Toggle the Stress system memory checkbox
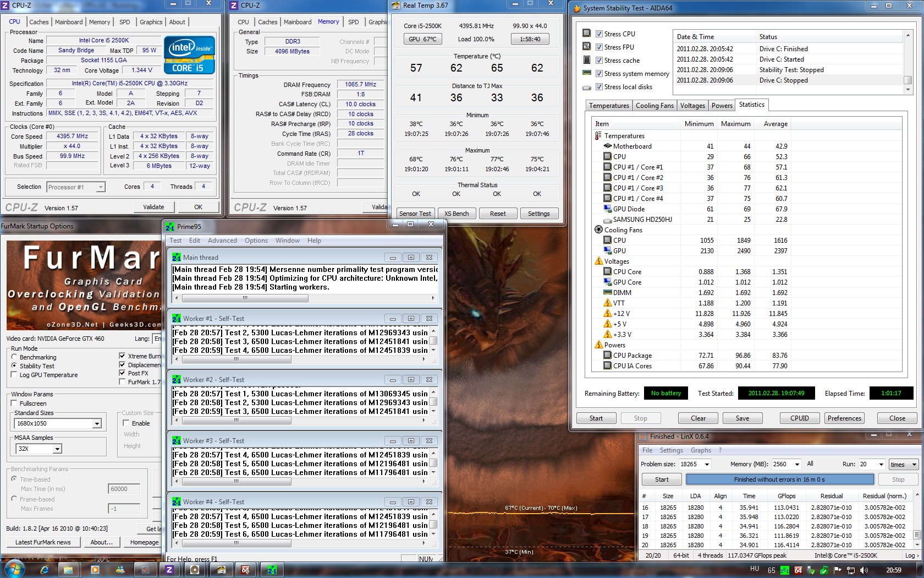The width and height of the screenshot is (924, 578). point(599,74)
